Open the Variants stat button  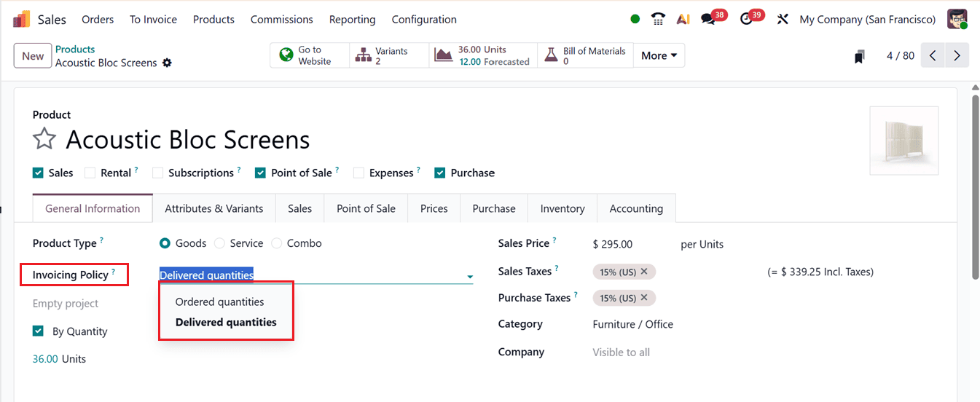click(x=389, y=55)
